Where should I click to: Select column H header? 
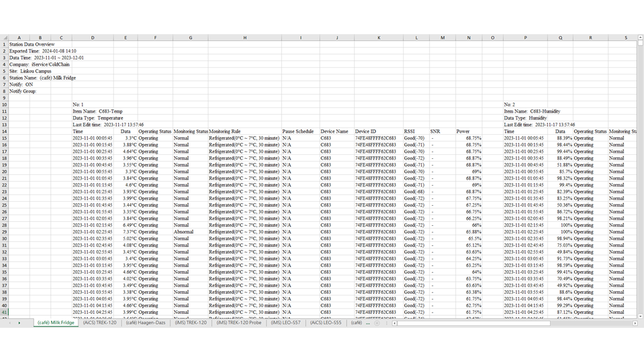pos(244,38)
